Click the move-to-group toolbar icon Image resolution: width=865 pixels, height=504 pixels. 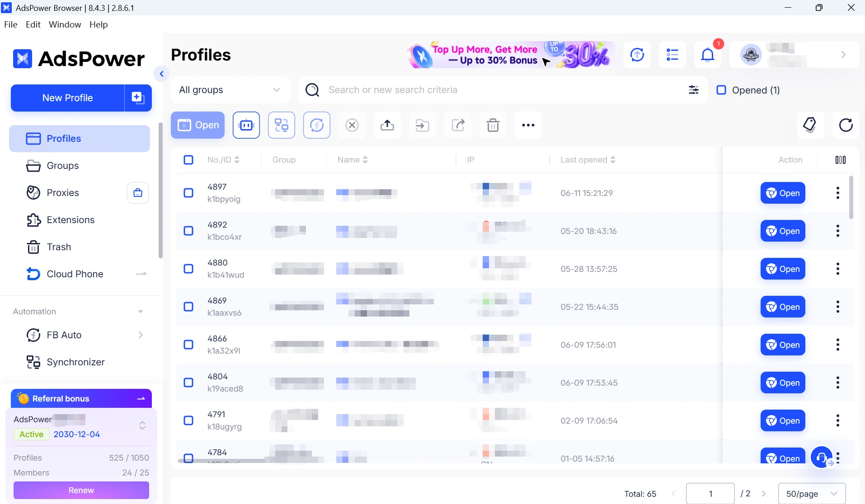(x=423, y=125)
